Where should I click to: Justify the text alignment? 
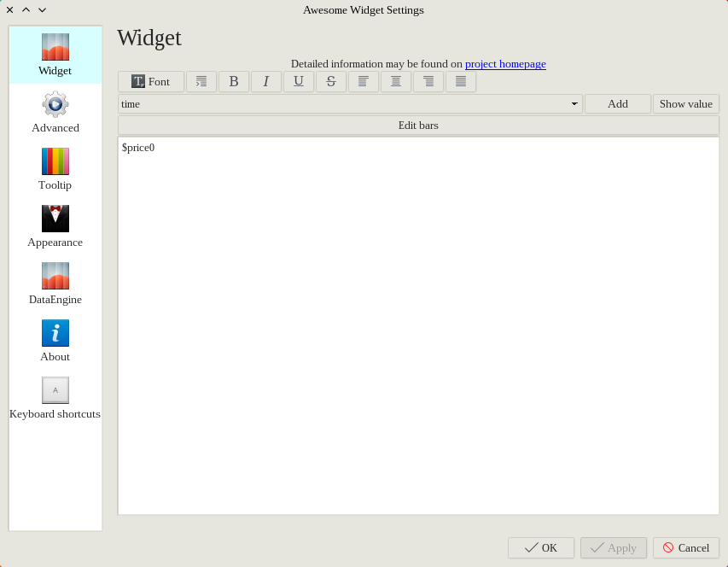click(461, 82)
